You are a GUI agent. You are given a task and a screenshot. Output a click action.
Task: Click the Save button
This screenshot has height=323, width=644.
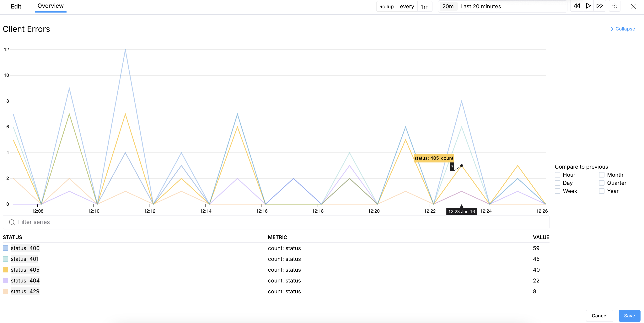[x=629, y=316]
